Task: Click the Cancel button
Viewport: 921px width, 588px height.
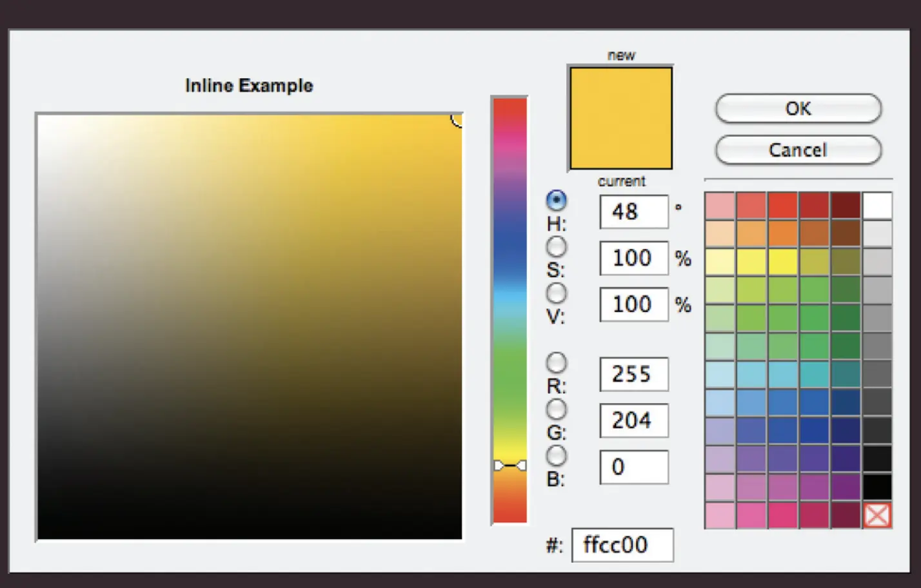Action: pyautogui.click(x=798, y=150)
